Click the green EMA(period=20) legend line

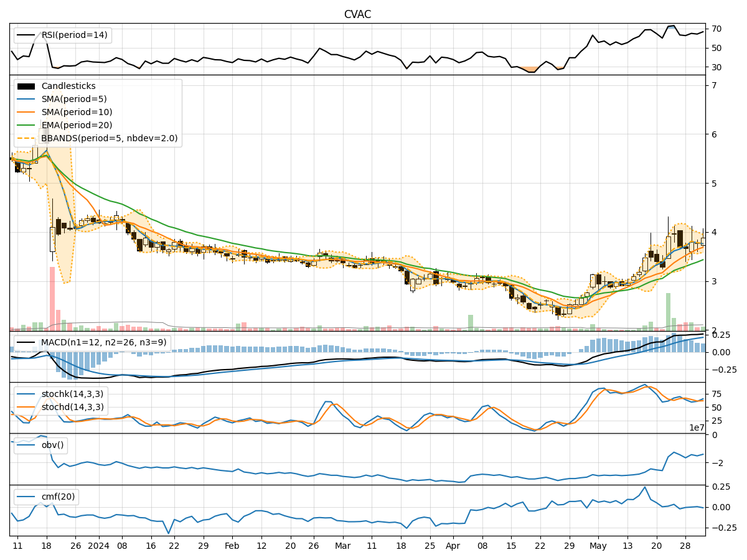pyautogui.click(x=27, y=126)
